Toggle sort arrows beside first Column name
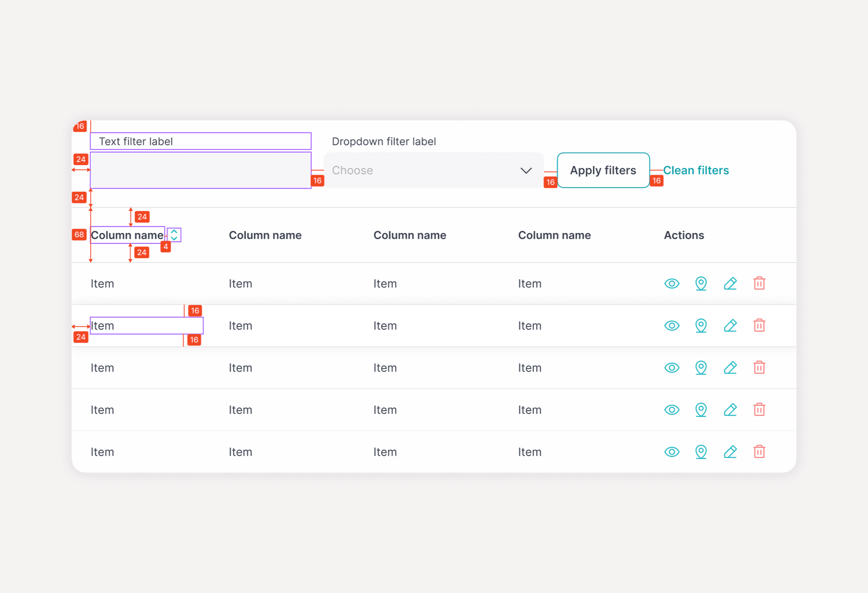The width and height of the screenshot is (868, 593). 174,235
